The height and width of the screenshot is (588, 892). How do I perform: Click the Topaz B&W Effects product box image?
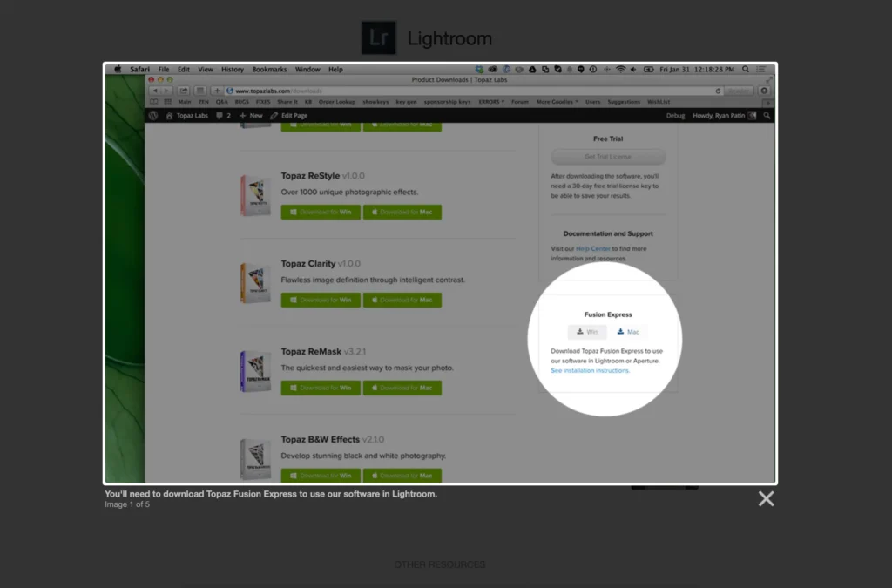[x=255, y=458]
